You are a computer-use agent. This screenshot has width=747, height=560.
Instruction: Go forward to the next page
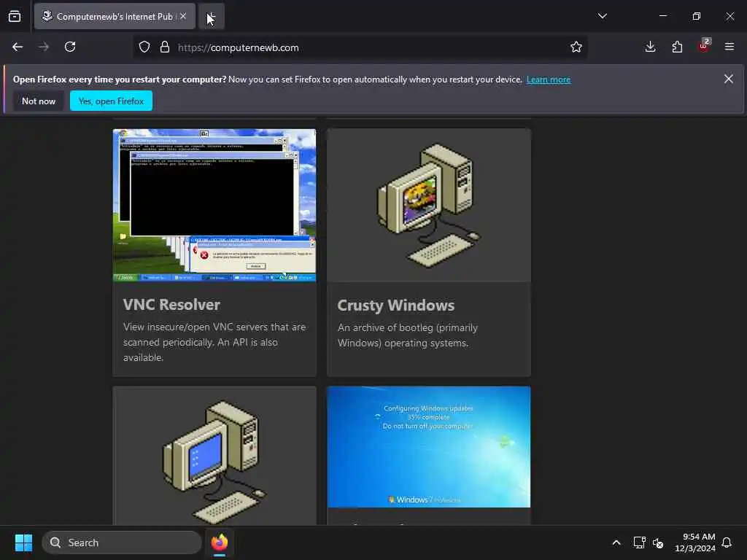click(x=44, y=47)
